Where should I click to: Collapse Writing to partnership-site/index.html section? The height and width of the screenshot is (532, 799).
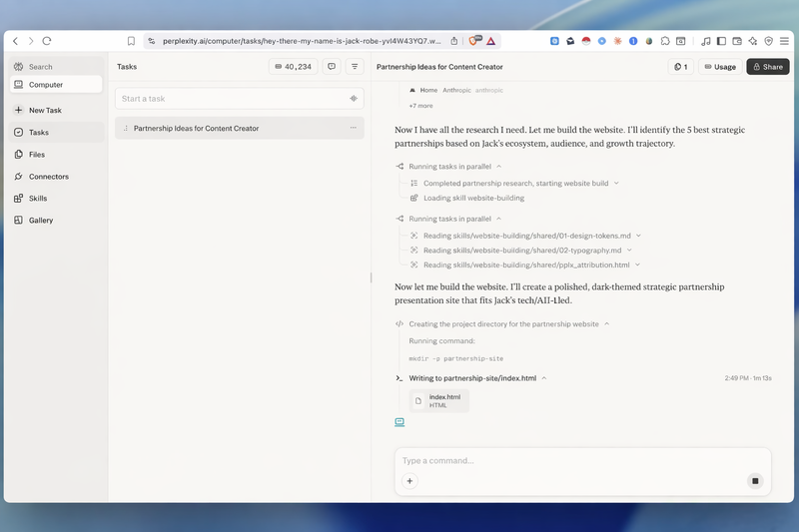(x=544, y=378)
